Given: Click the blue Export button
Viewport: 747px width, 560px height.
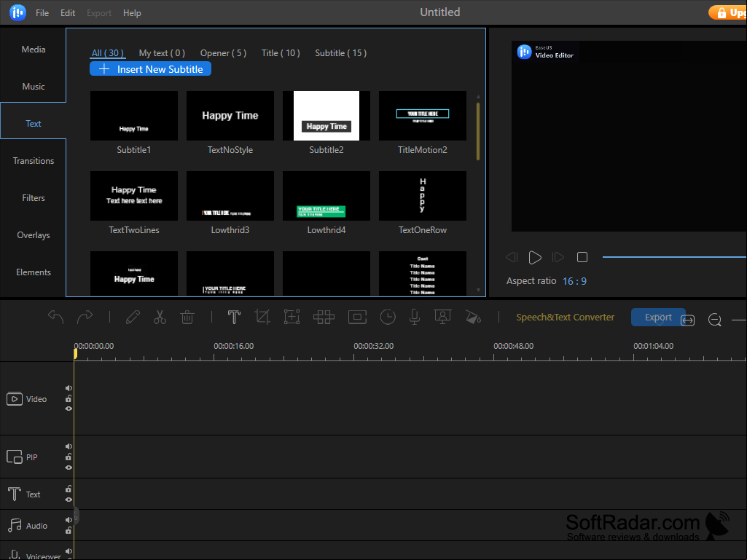Looking at the screenshot, I should pyautogui.click(x=658, y=318).
